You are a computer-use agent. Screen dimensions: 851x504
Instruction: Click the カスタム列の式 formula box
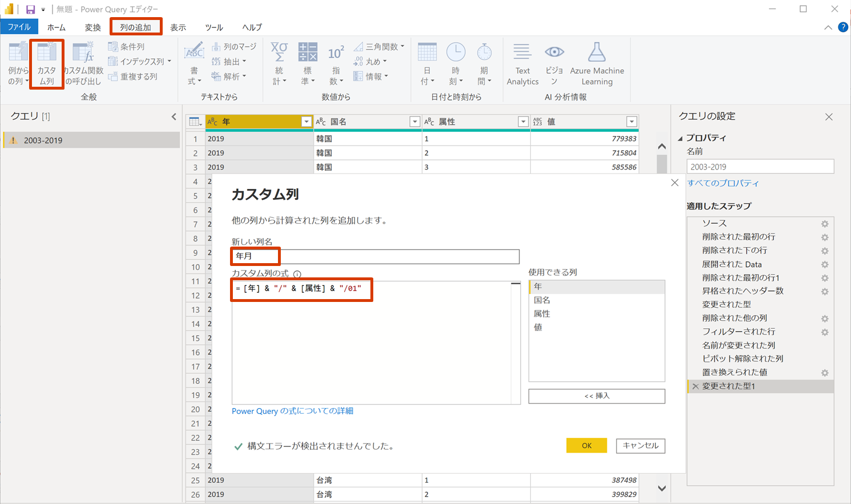coord(376,342)
